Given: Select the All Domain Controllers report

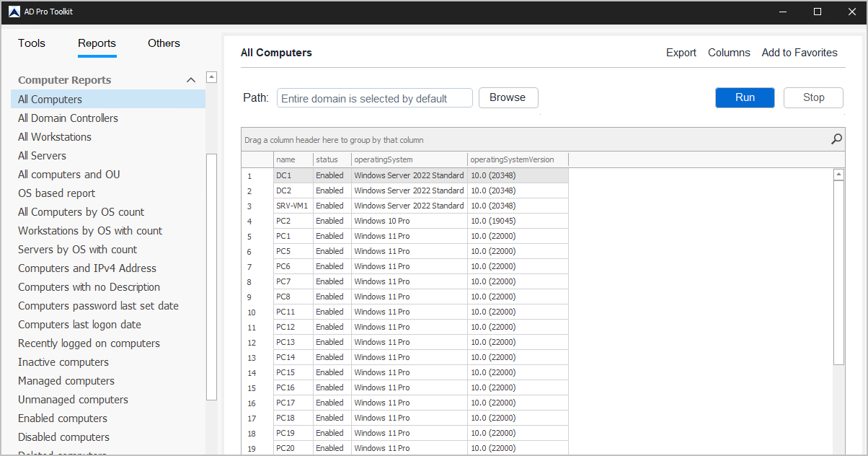Looking at the screenshot, I should 68,118.
